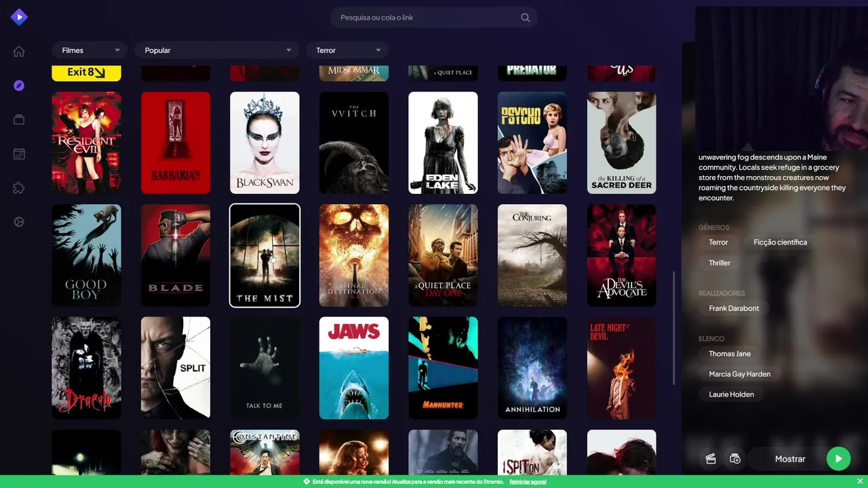This screenshot has width=868, height=488.
Task: Select The Devil's Advocate poster
Action: tap(621, 256)
